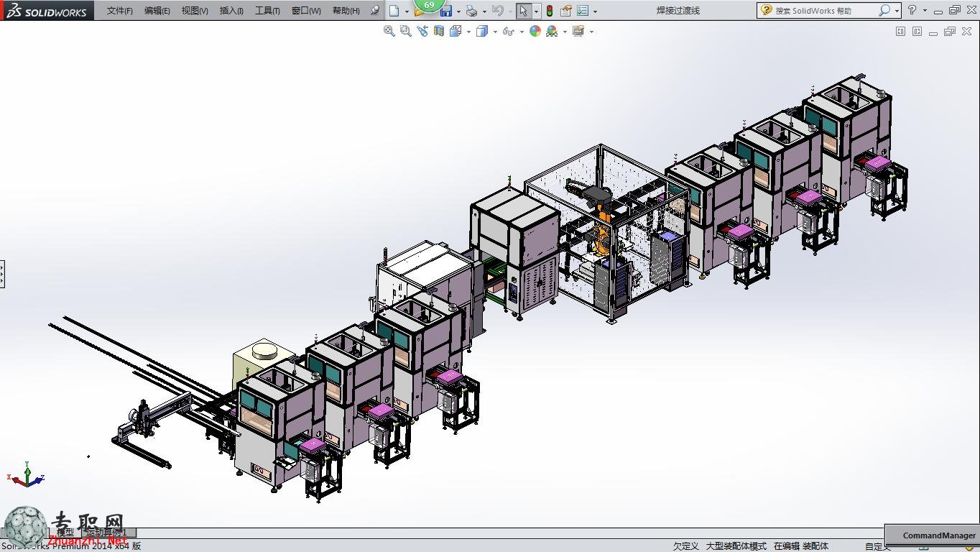Click the Print icon

click(x=471, y=11)
